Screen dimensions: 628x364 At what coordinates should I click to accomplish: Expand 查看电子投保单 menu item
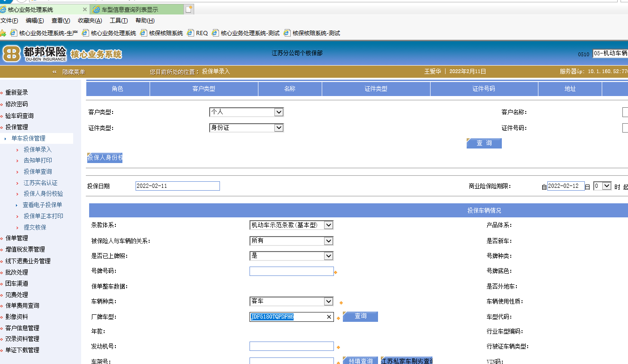pos(42,205)
